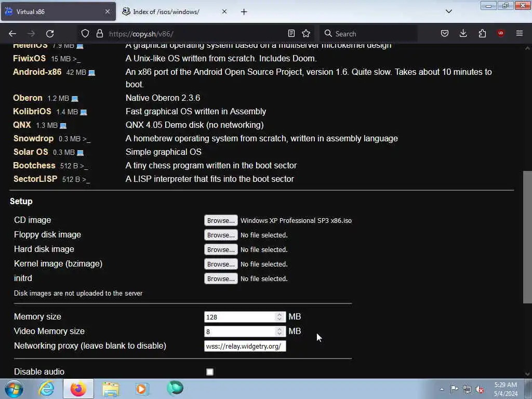532x399 pixels.
Task: Open the Oberon link
Action: pos(28,98)
